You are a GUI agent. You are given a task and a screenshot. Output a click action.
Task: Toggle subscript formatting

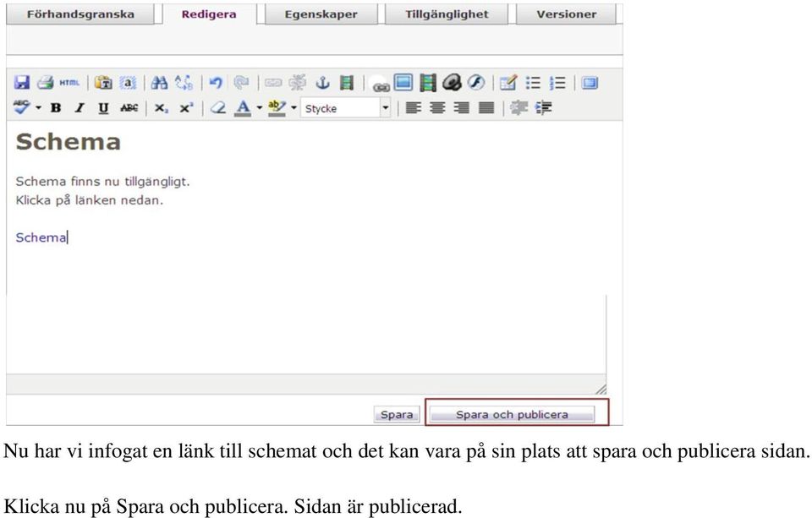tap(161, 108)
